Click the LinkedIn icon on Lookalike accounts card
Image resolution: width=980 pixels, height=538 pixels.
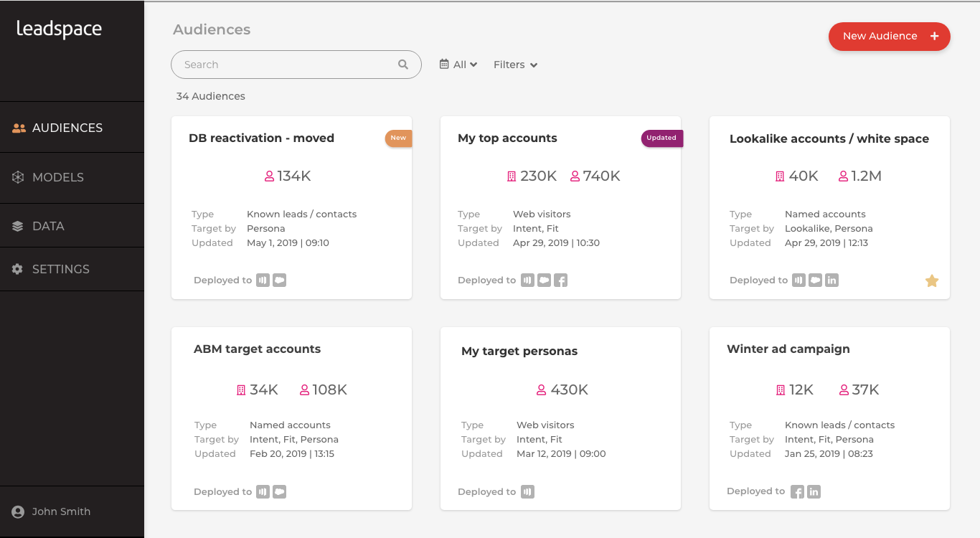click(x=831, y=280)
